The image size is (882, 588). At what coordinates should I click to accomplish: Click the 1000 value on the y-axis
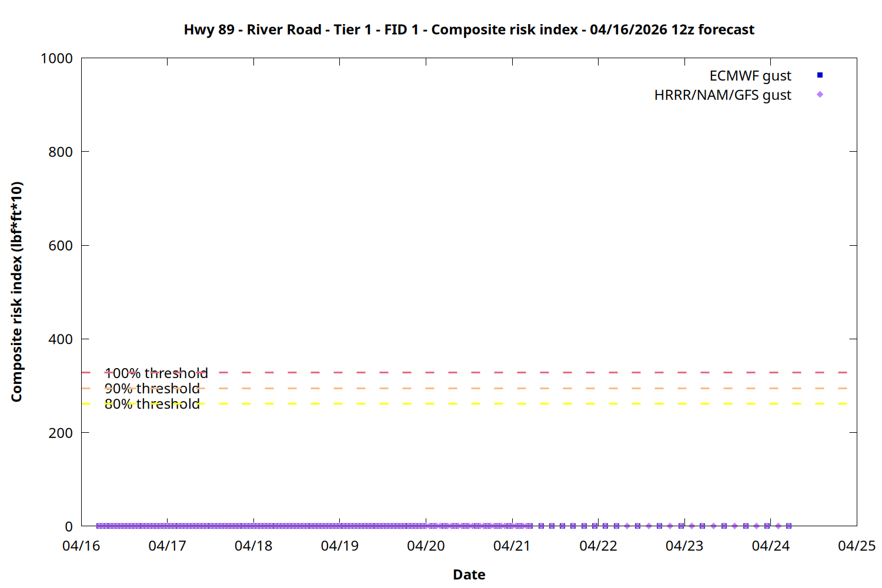click(x=56, y=58)
